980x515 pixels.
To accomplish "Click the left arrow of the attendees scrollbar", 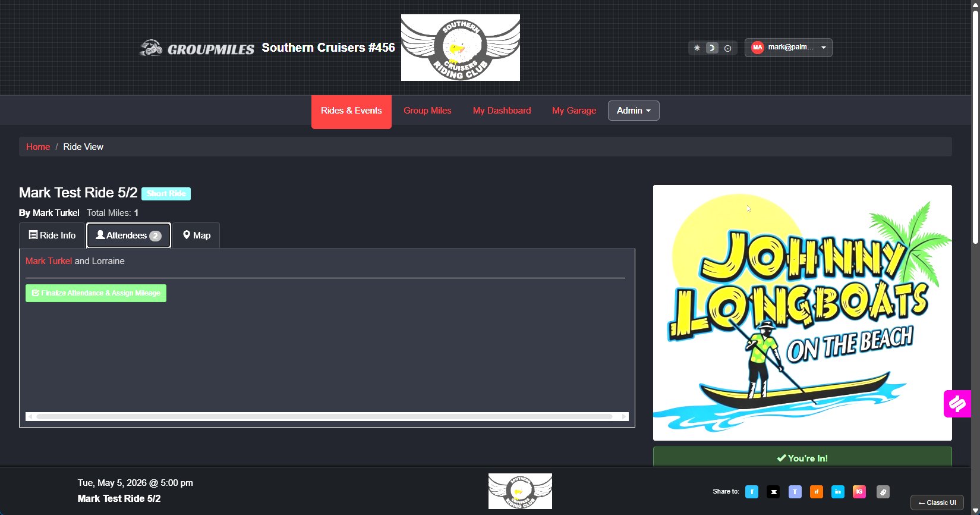I will 30,417.
